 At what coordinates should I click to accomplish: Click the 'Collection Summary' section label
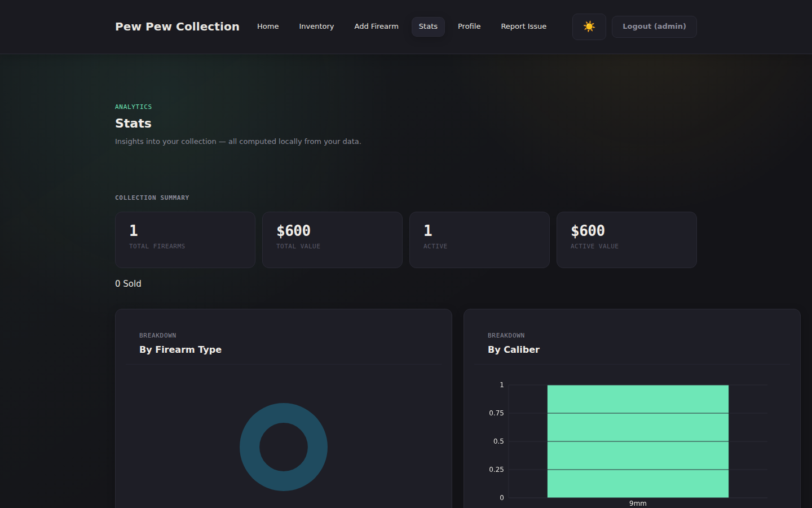click(152, 198)
